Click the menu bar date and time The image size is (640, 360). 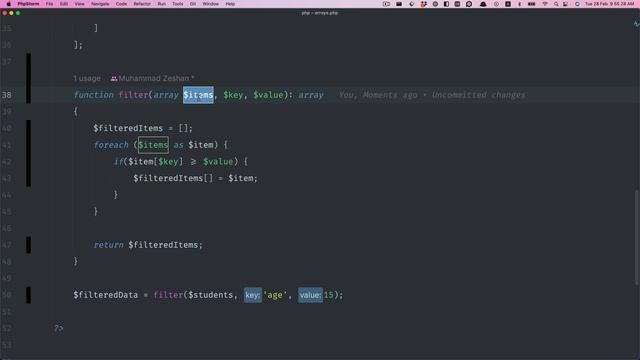point(609,4)
